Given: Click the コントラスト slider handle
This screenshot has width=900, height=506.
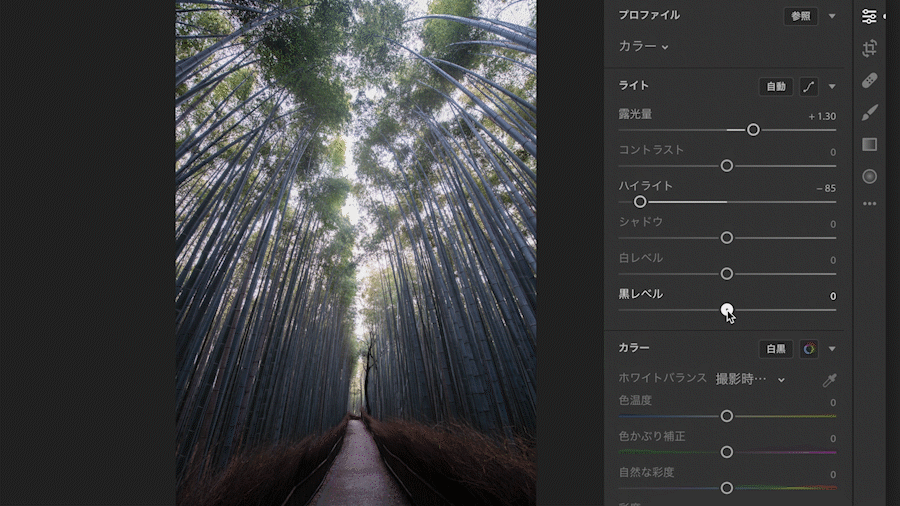Looking at the screenshot, I should click(727, 166).
